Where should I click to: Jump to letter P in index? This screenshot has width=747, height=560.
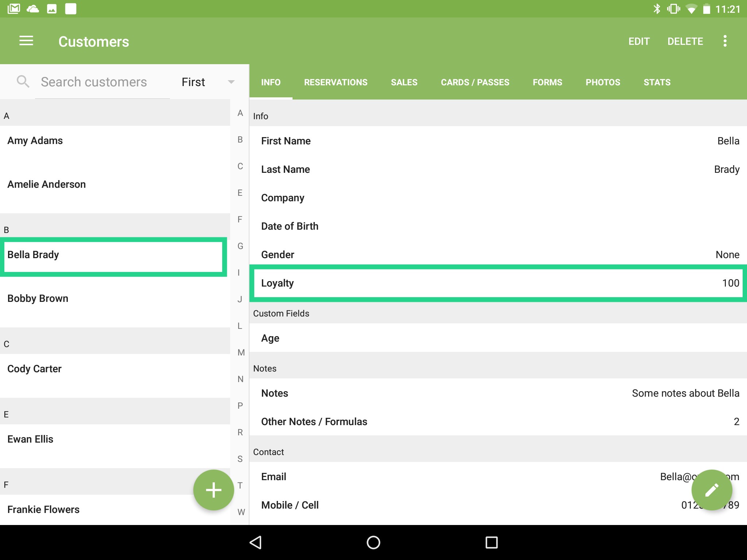coord(240,406)
